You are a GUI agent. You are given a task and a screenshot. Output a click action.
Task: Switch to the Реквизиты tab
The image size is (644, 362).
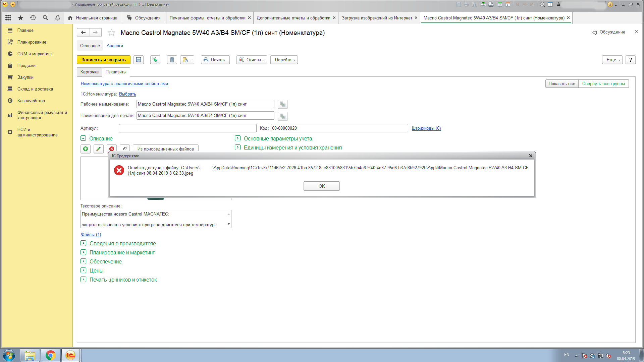coord(116,72)
